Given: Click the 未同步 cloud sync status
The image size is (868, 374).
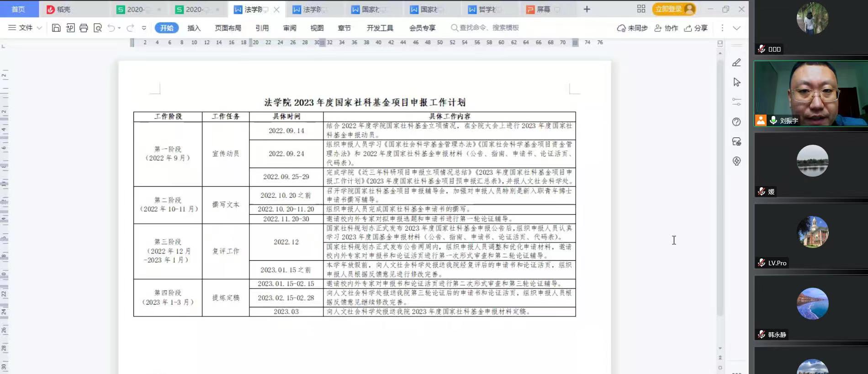Looking at the screenshot, I should point(632,28).
